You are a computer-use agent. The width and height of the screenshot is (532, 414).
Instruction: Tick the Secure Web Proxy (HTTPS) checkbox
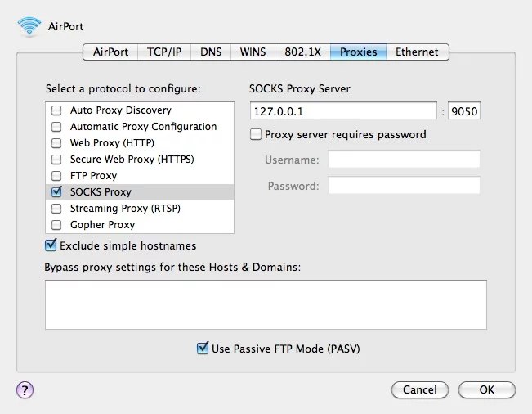click(56, 160)
